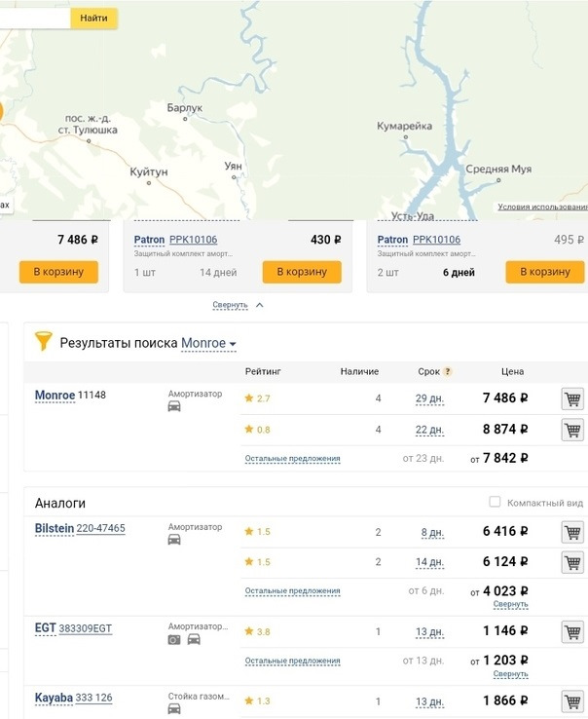Viewport: 588px width, 719px height.
Task: Add Bilstein offer at 6 416 ₽ to cart
Action: 572,532
